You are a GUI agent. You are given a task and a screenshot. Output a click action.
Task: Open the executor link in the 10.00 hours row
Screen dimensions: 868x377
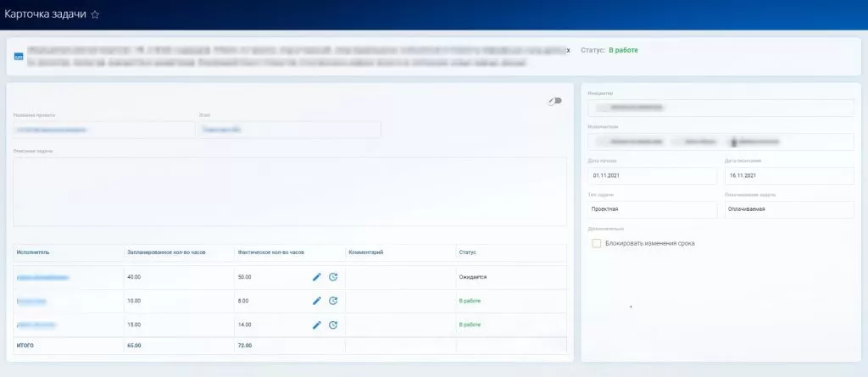point(32,301)
